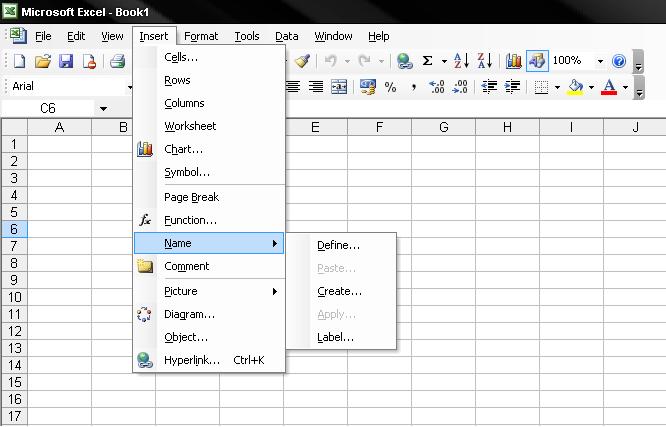Open the Tools menu
Image resolution: width=666 pixels, height=427 pixels.
click(x=247, y=37)
